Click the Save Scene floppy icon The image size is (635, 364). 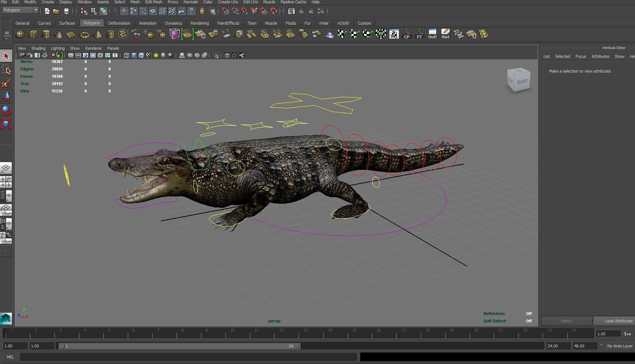tap(66, 11)
